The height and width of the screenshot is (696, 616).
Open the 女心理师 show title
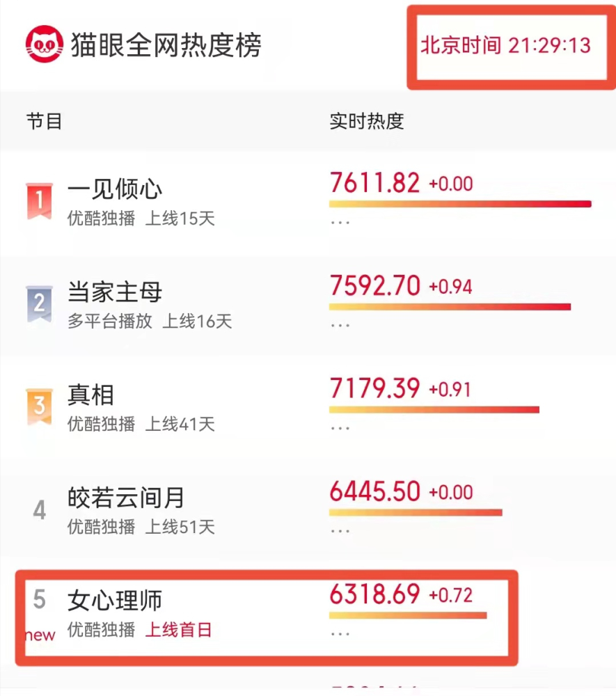115,601
